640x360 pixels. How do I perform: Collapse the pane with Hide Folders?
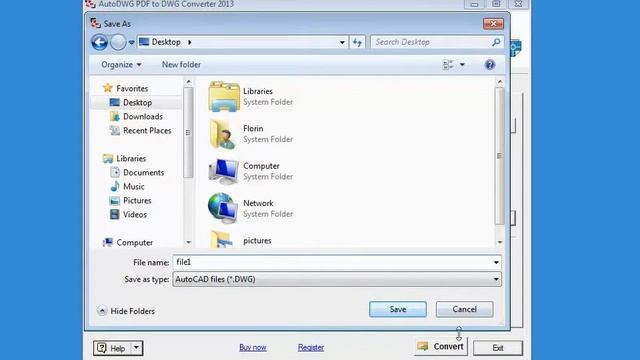click(126, 311)
